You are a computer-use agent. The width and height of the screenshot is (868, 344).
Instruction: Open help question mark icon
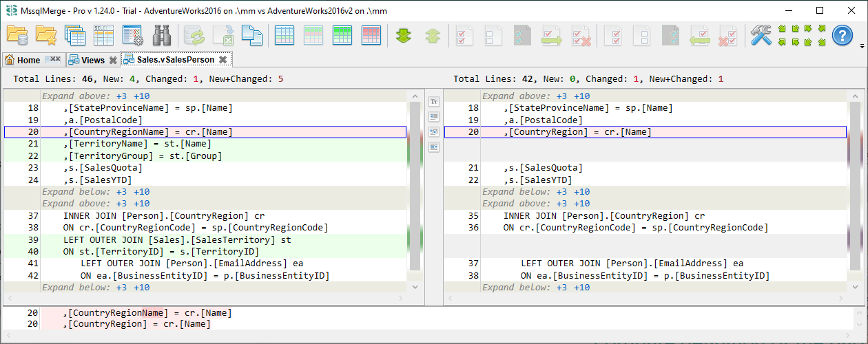click(x=843, y=35)
